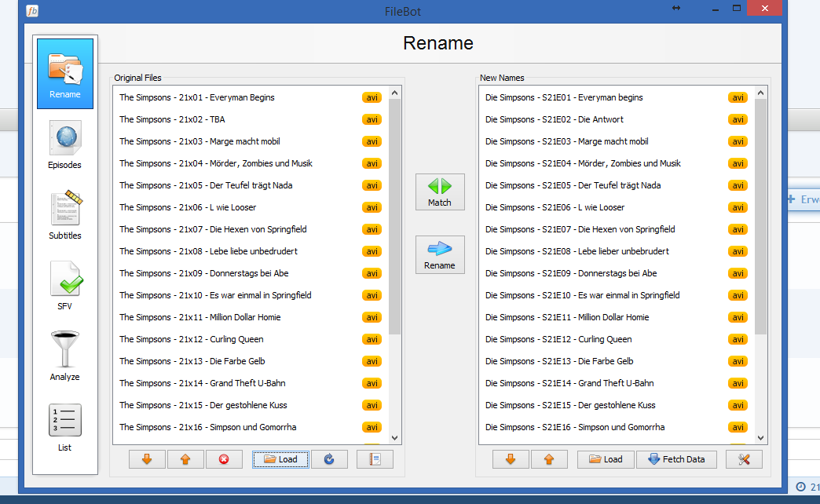Image resolution: width=820 pixels, height=504 pixels.
Task: Move selected new name up
Action: pyautogui.click(x=548, y=459)
